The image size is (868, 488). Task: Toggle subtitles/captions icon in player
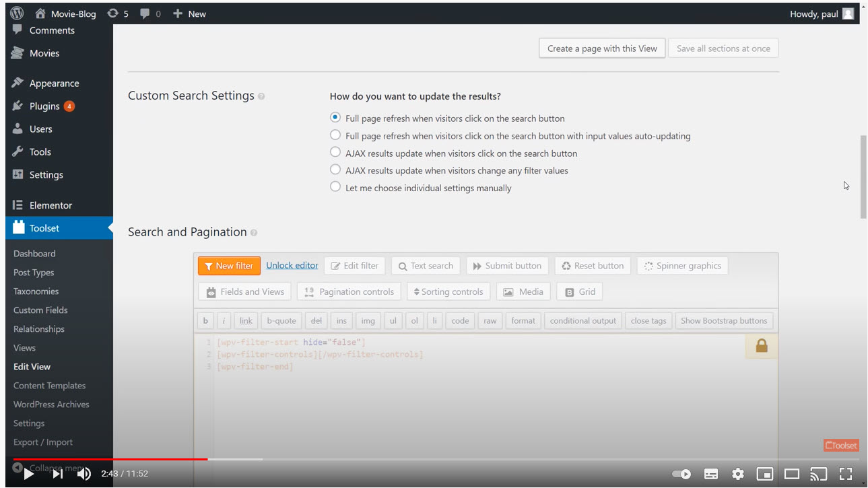711,474
